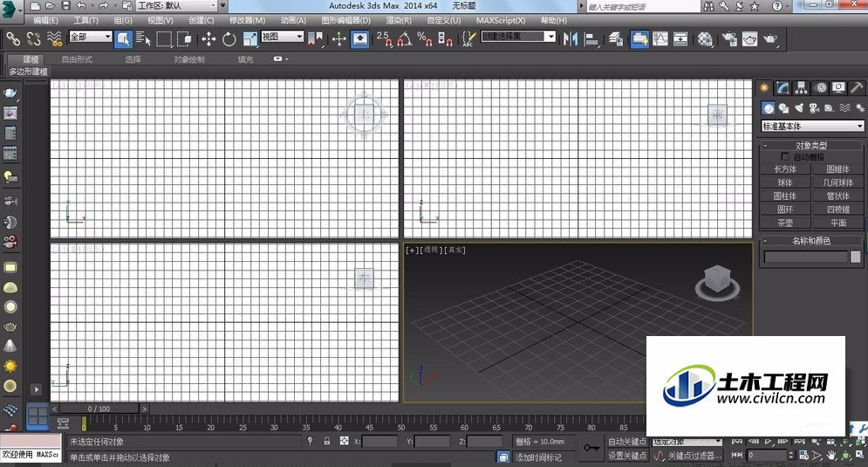Activate the Select and Scale tool

(x=249, y=38)
